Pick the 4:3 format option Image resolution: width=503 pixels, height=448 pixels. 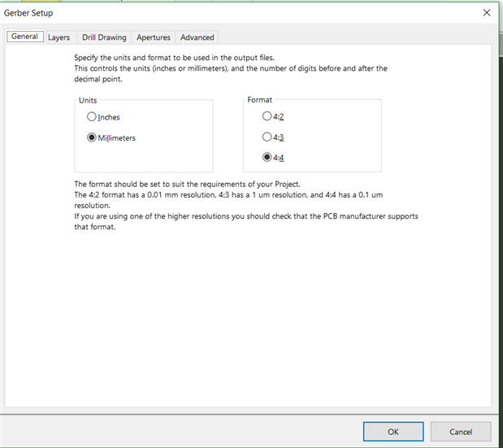tap(267, 137)
